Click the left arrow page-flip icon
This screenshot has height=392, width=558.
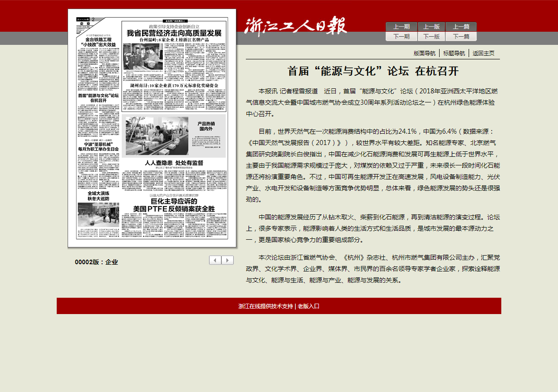tap(215, 260)
